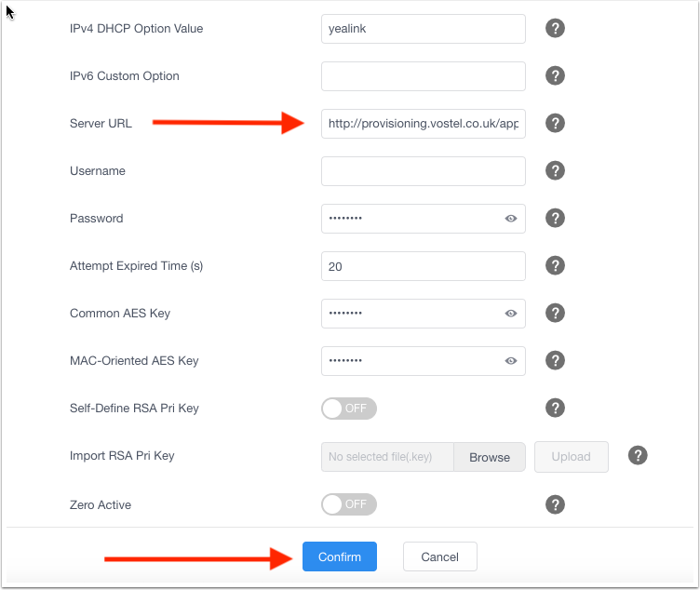View help for Attempt Expired Time
Viewport: 700px width, 590px height.
tap(555, 265)
